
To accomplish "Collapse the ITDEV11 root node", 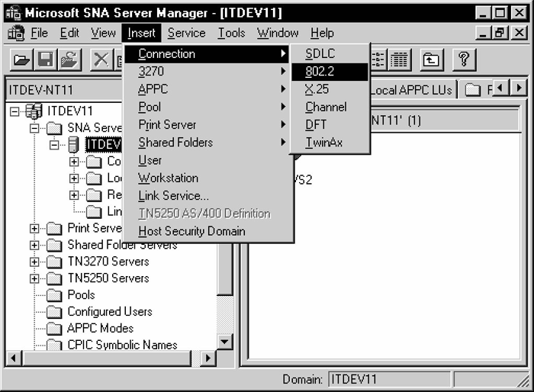I will [15, 111].
